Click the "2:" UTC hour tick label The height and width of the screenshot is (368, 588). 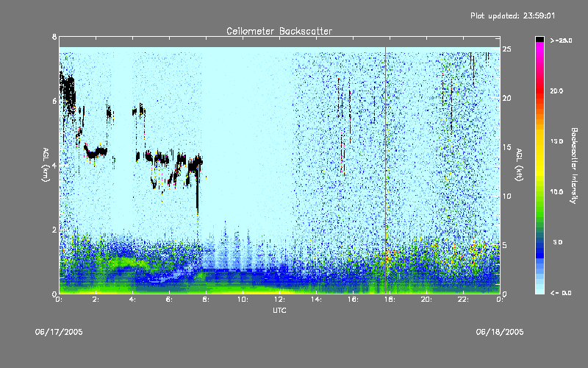96,300
